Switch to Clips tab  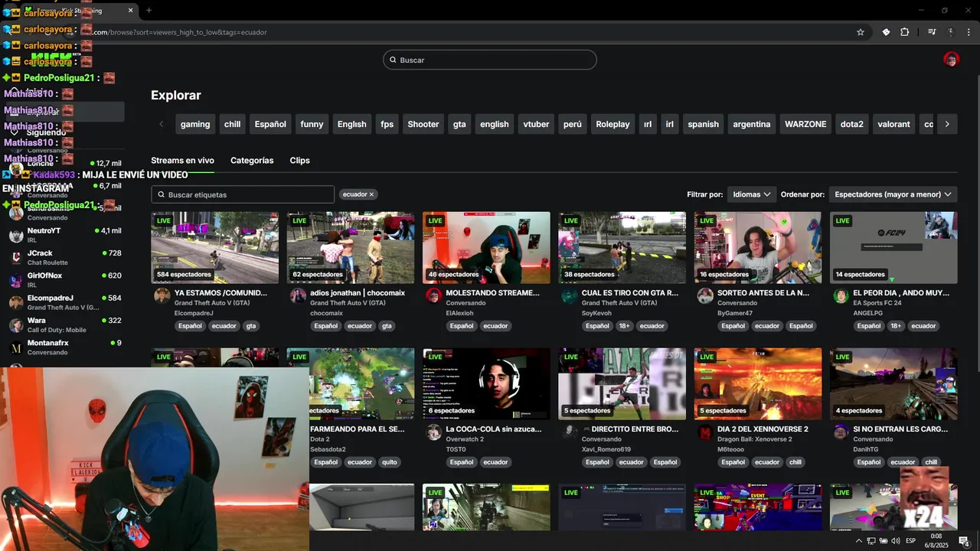coord(299,161)
